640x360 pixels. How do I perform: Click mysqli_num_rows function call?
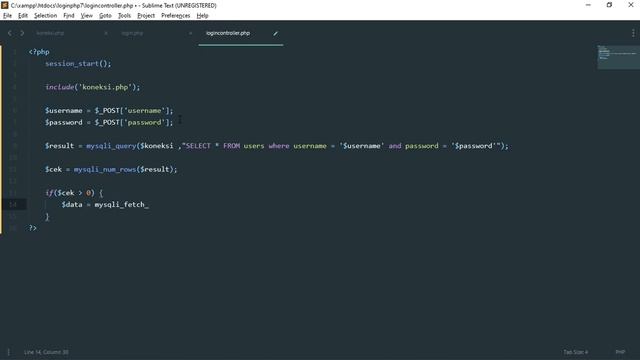pos(104,169)
